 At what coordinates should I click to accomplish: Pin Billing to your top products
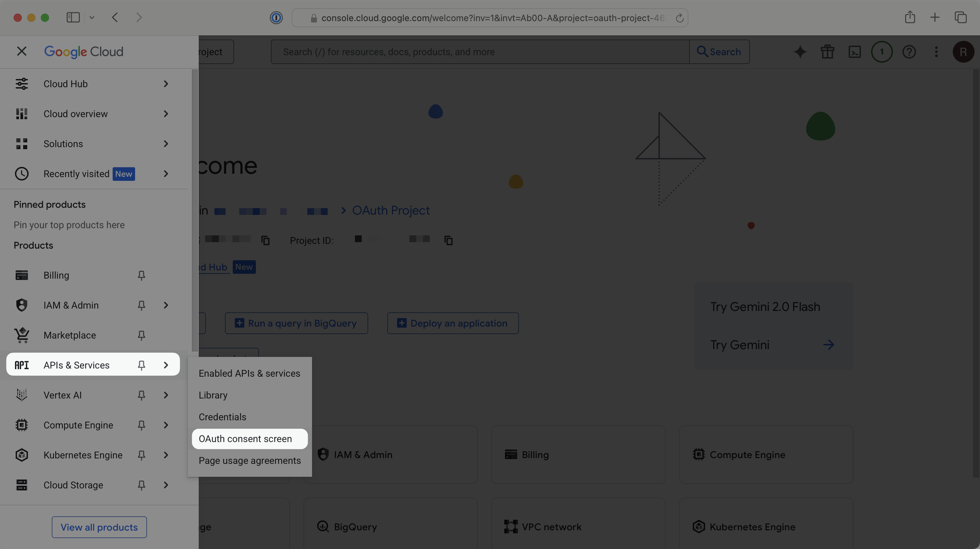(x=141, y=275)
